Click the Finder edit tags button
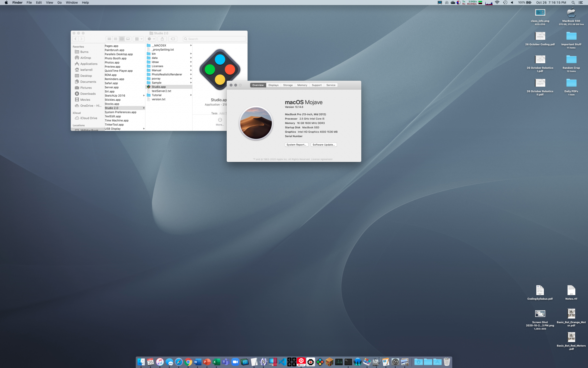Viewport: 588px width, 368px height. click(x=173, y=39)
